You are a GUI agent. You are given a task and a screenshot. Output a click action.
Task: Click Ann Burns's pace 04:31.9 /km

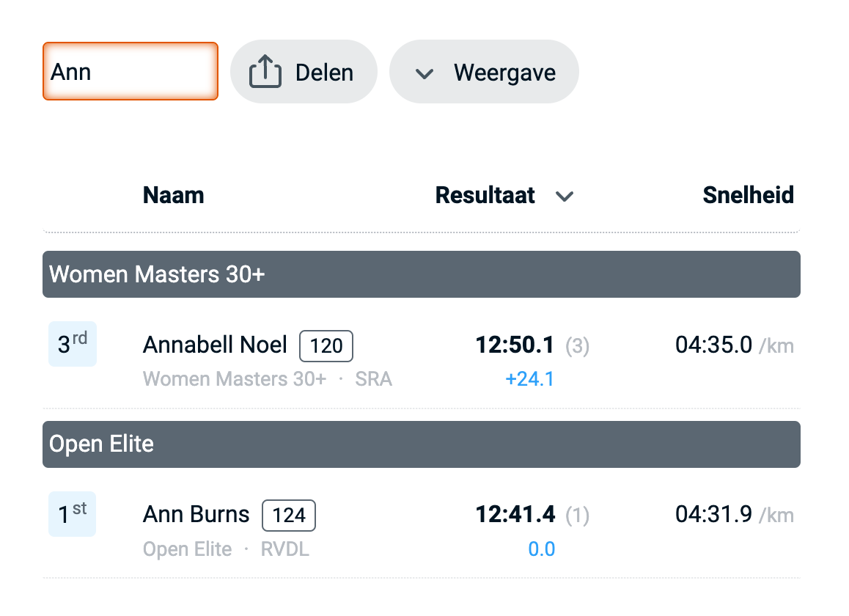(734, 515)
